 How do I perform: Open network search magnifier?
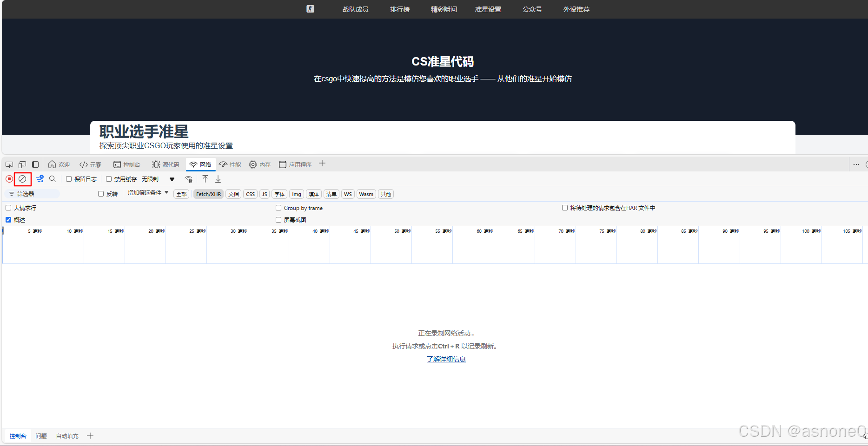click(53, 179)
